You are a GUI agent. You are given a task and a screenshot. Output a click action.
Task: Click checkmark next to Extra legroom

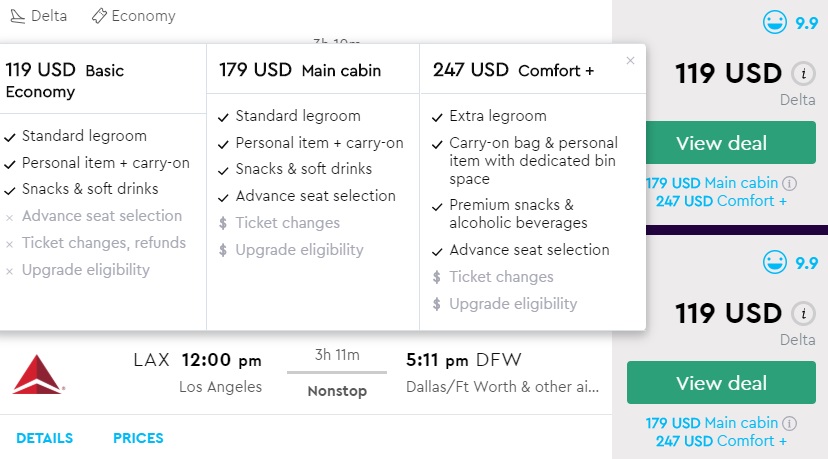click(437, 116)
